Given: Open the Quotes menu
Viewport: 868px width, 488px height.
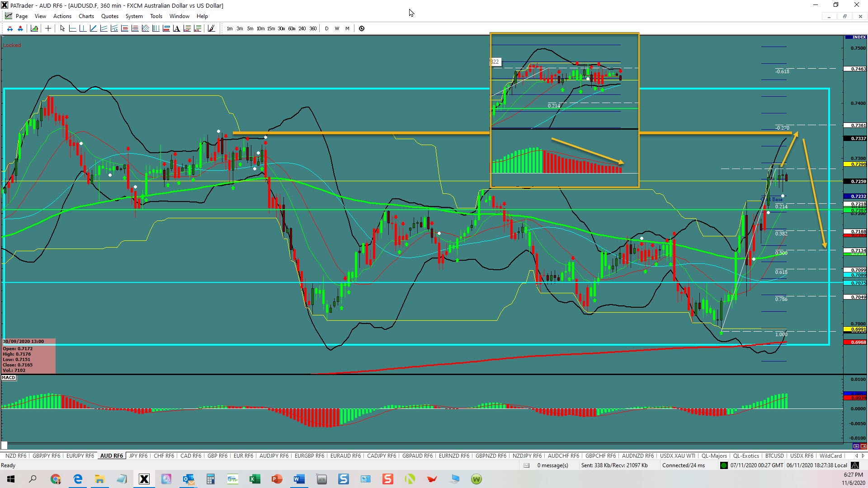Looking at the screenshot, I should 110,16.
